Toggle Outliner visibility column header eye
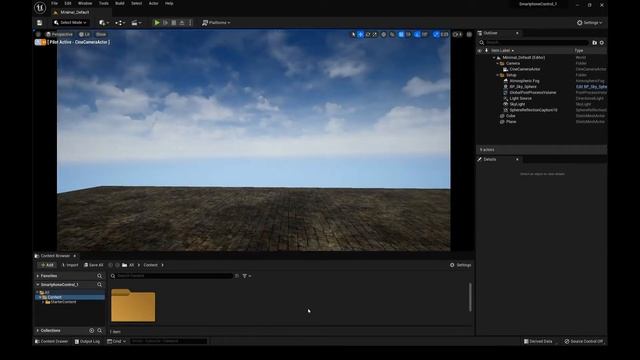640x360 pixels. point(480,51)
